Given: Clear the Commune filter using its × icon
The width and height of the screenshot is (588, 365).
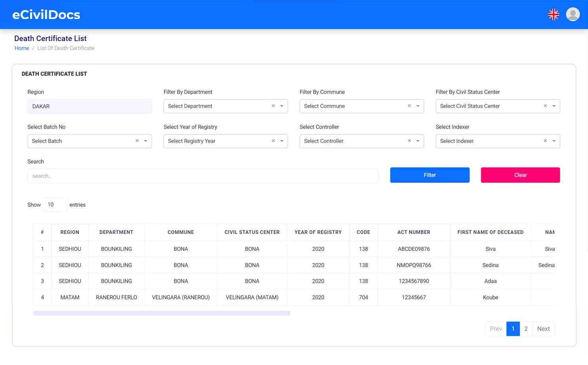Looking at the screenshot, I should click(x=409, y=106).
